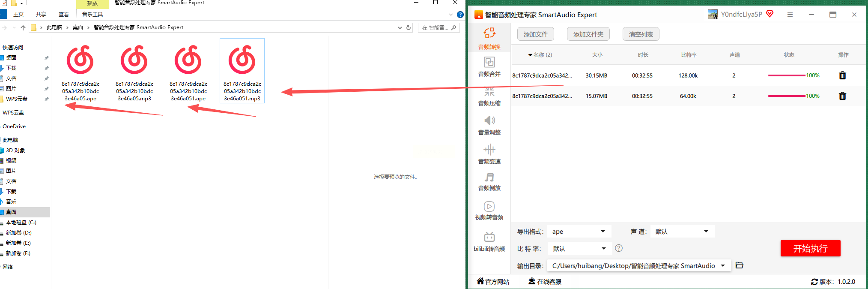The width and height of the screenshot is (868, 289).
Task: Click 此电脑 in address breadcrumb
Action: pos(54,27)
